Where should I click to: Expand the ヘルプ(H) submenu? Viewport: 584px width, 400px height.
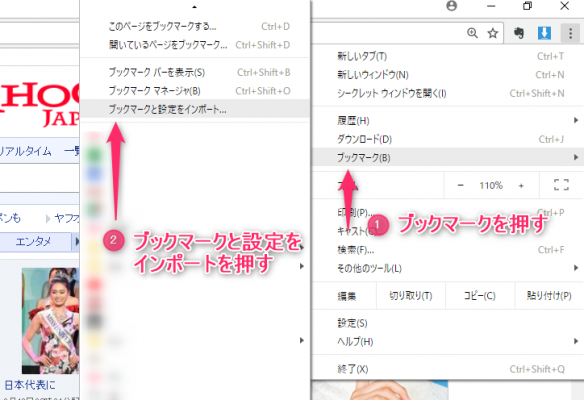pyautogui.click(x=447, y=341)
